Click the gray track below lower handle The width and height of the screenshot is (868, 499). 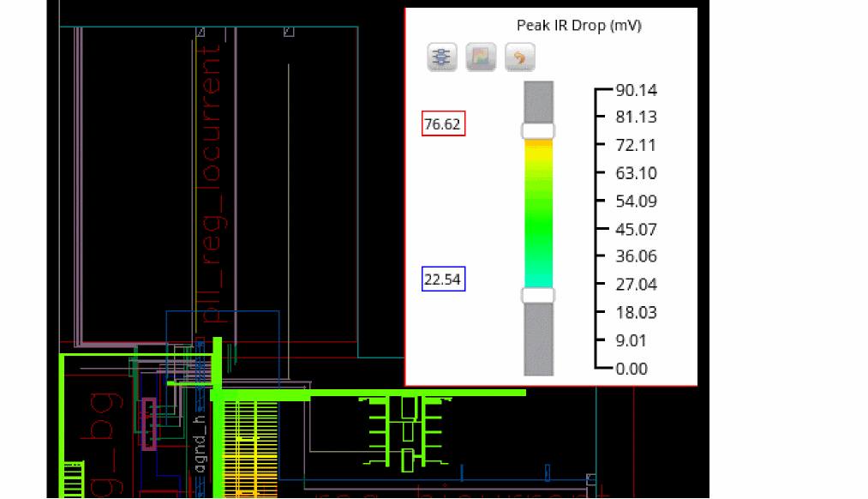538,340
